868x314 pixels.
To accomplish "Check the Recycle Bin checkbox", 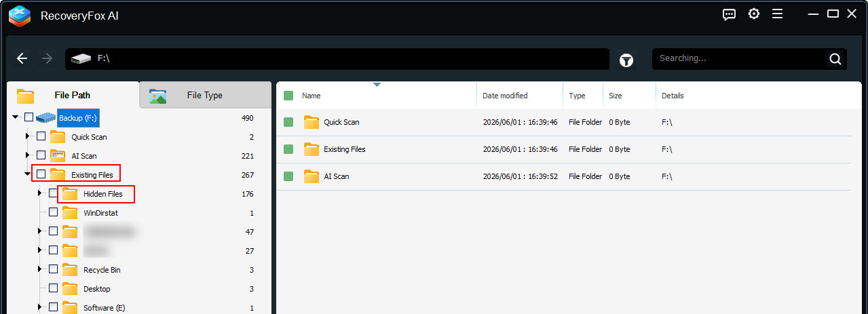I will coord(53,269).
